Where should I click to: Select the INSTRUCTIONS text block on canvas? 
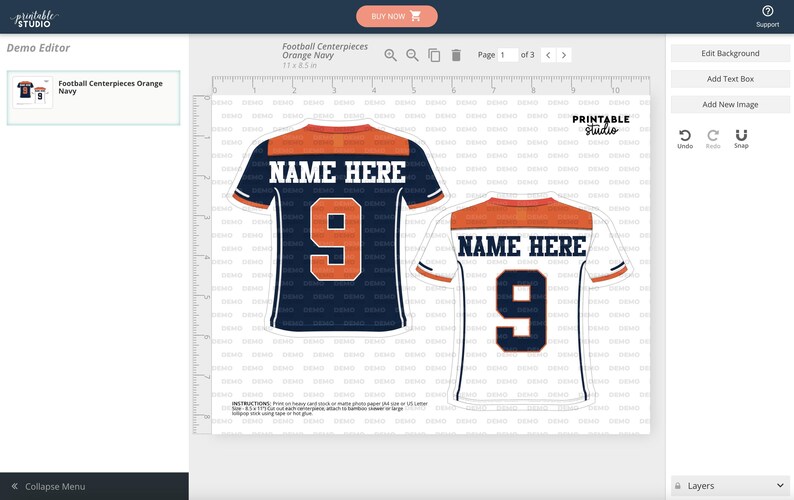click(330, 408)
